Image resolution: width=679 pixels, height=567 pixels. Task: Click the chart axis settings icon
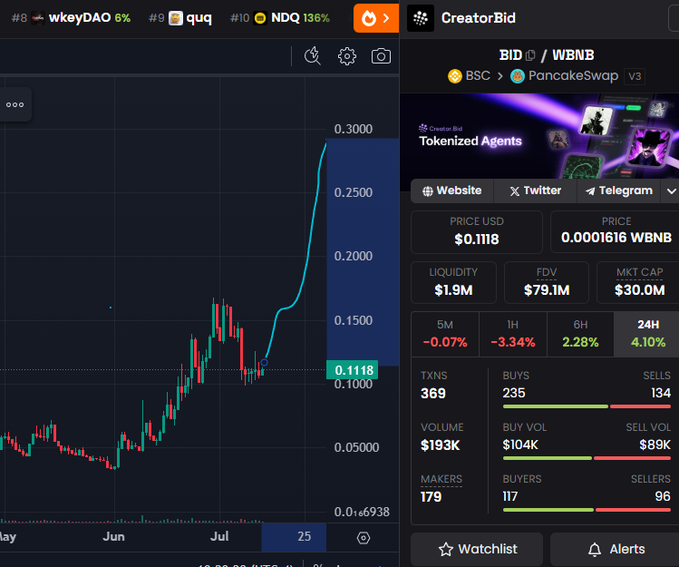click(363, 538)
